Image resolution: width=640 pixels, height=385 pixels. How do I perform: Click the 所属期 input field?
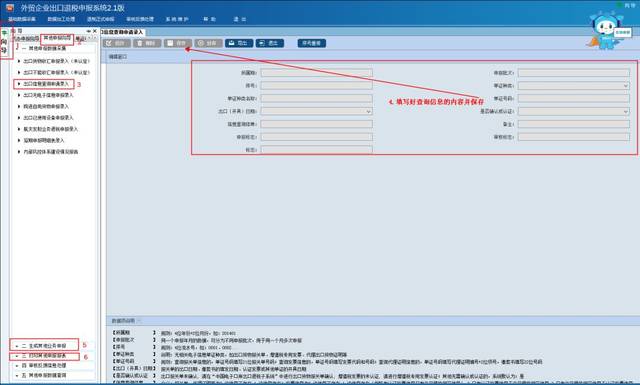[317, 73]
